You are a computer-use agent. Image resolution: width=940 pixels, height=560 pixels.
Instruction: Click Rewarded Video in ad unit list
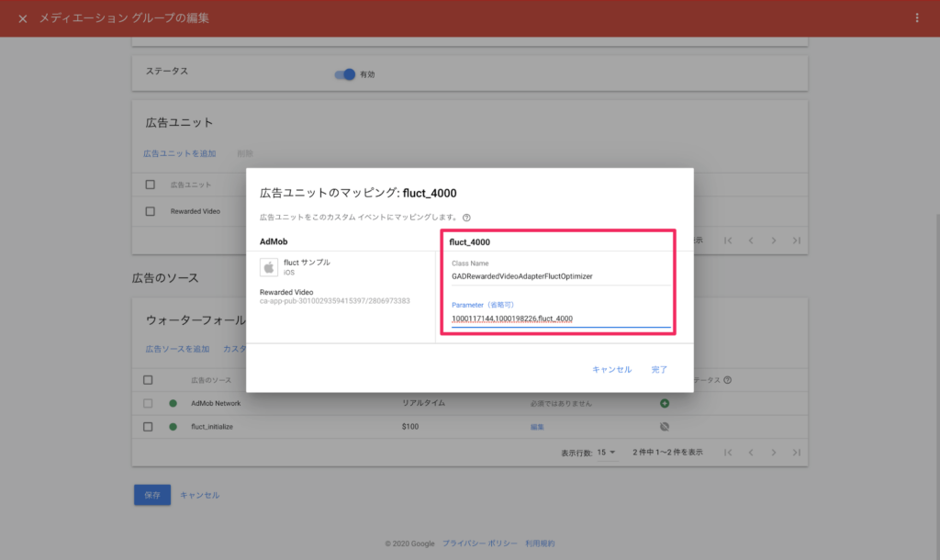click(195, 212)
